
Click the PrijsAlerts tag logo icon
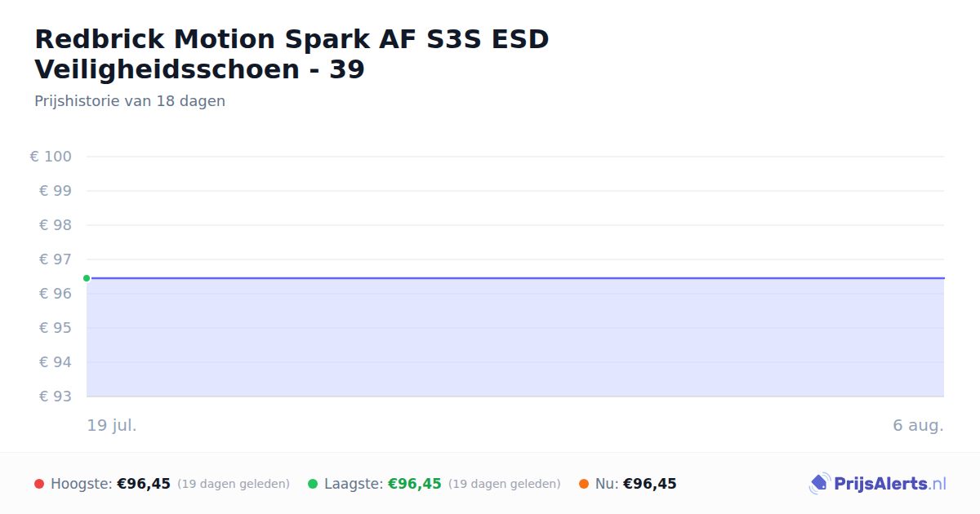point(819,484)
